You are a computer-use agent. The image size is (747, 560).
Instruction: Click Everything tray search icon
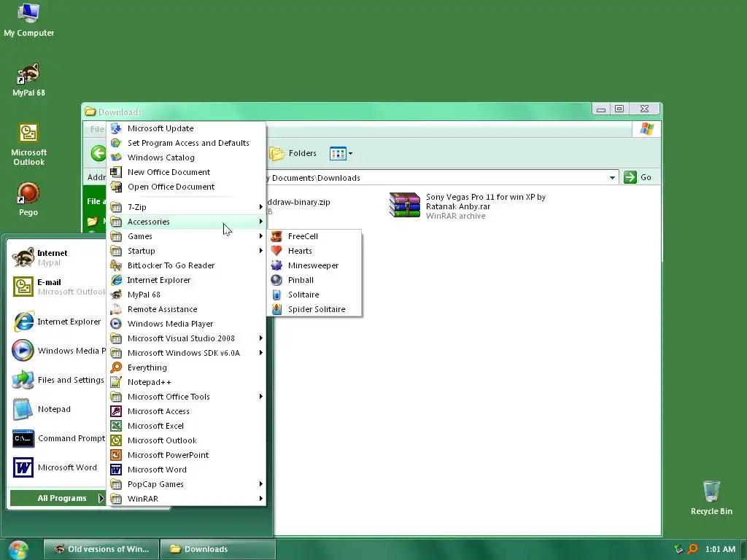692,549
